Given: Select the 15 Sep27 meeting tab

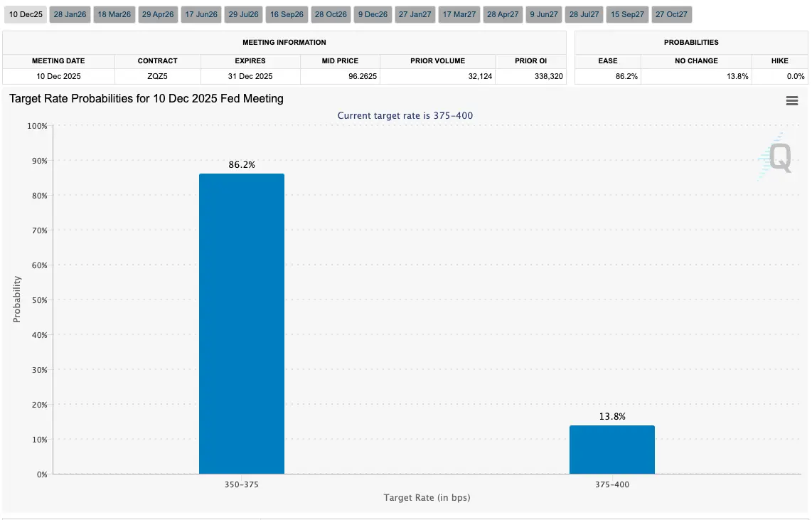Looking at the screenshot, I should pyautogui.click(x=627, y=14).
